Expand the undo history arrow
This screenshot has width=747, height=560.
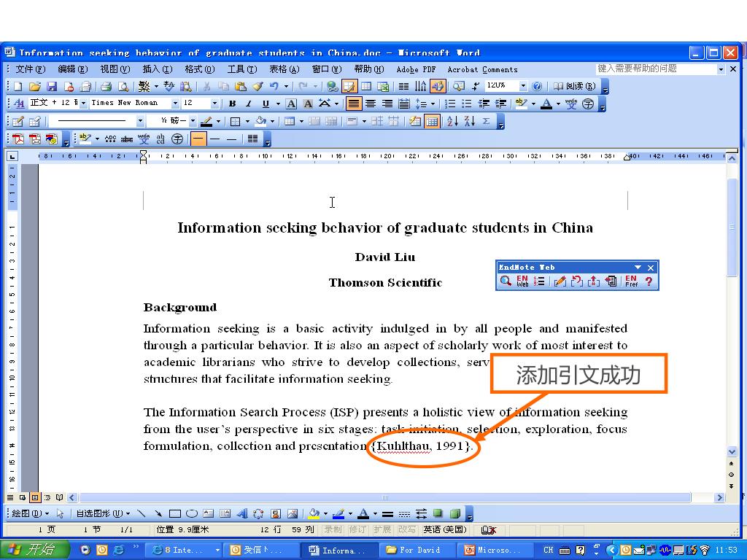(x=286, y=86)
